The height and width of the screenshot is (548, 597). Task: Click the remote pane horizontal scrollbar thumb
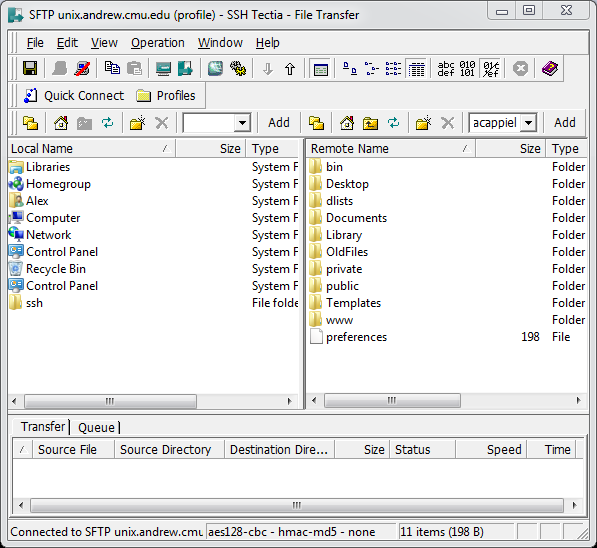pos(392,400)
